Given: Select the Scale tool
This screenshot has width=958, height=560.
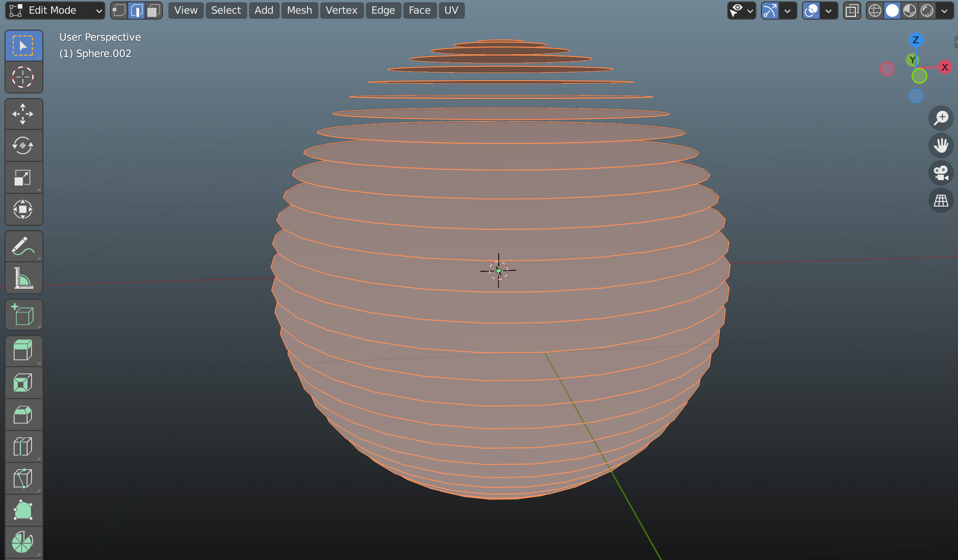Looking at the screenshot, I should pyautogui.click(x=24, y=178).
